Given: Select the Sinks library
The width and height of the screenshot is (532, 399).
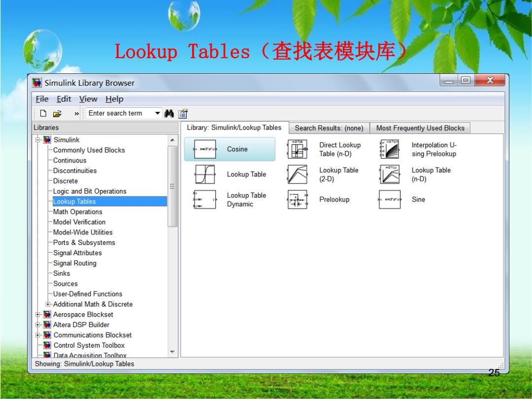Looking at the screenshot, I should click(x=62, y=273).
